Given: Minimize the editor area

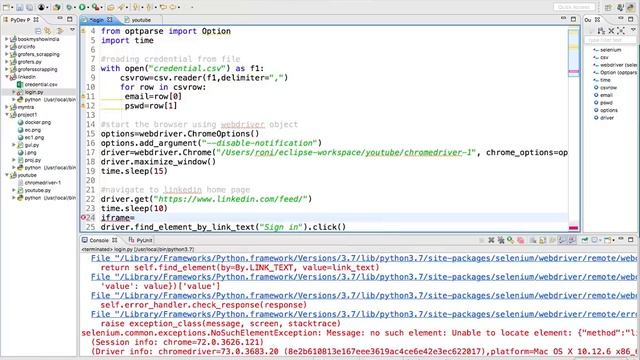Looking at the screenshot, I should 564,19.
